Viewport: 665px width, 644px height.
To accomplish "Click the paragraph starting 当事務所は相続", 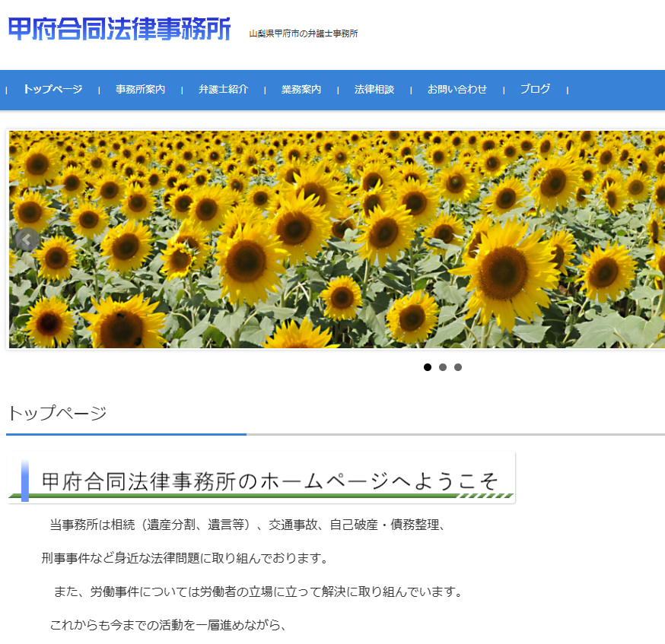I will point(247,525).
